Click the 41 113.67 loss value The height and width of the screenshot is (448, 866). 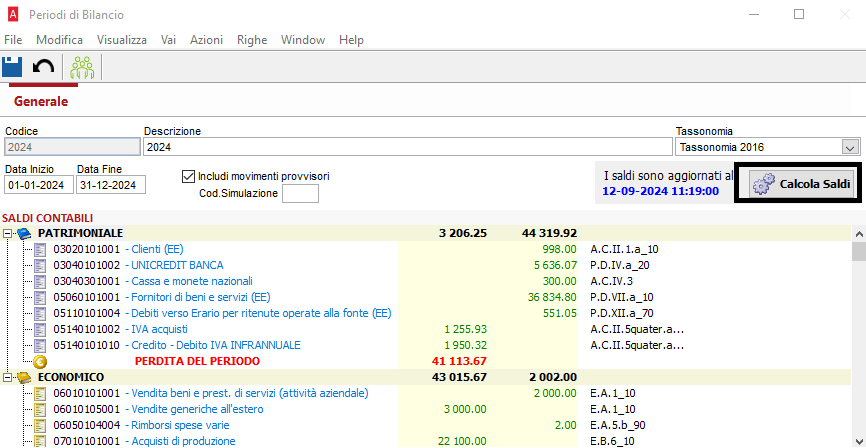460,362
